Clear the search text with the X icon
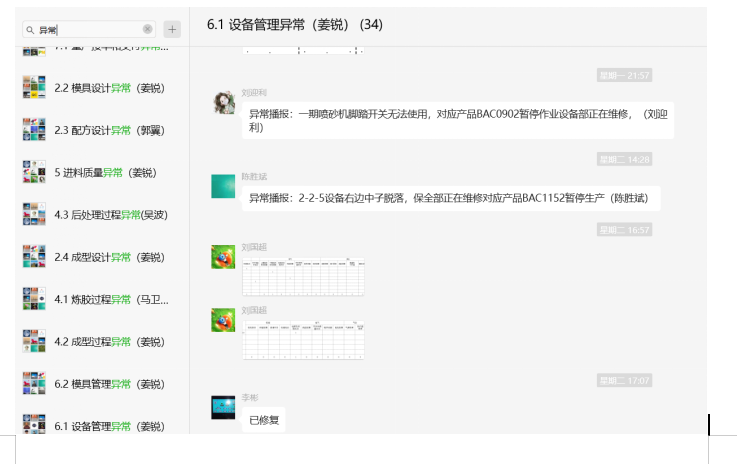Screen dimensions: 751x470 (x=148, y=30)
